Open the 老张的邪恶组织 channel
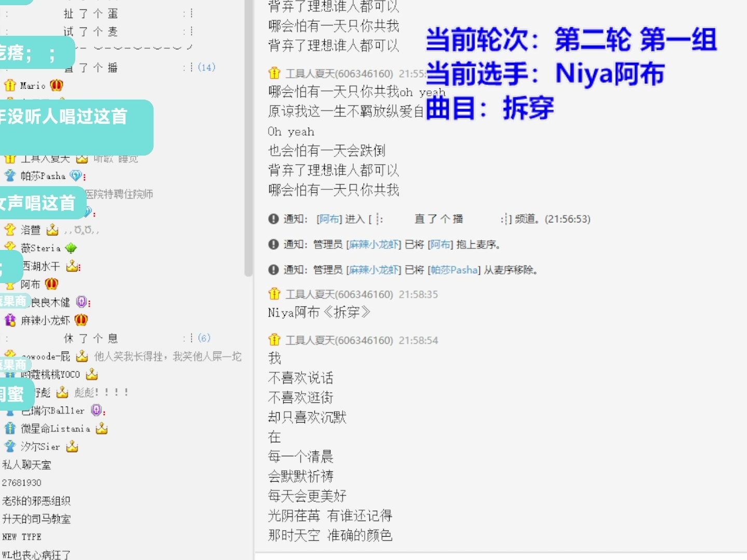Viewport: 747px width, 560px height. [x=36, y=501]
